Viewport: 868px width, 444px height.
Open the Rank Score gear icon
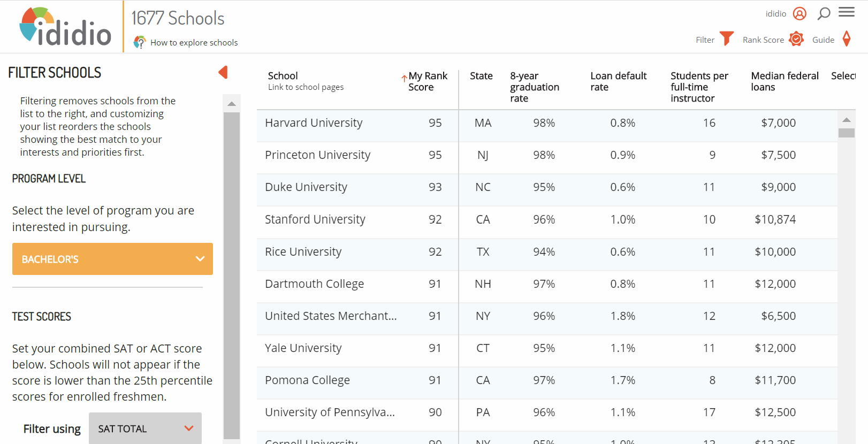click(x=796, y=39)
